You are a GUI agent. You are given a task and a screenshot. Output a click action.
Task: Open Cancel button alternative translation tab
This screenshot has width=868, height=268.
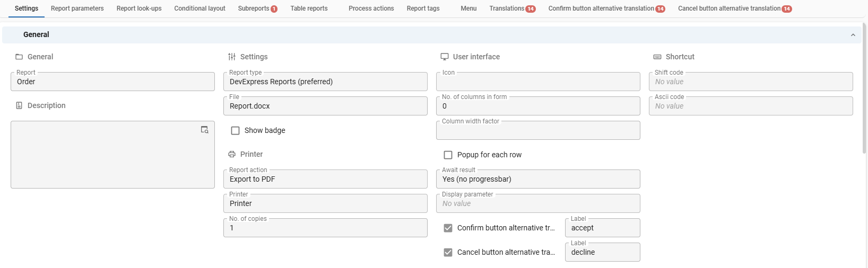click(735, 8)
